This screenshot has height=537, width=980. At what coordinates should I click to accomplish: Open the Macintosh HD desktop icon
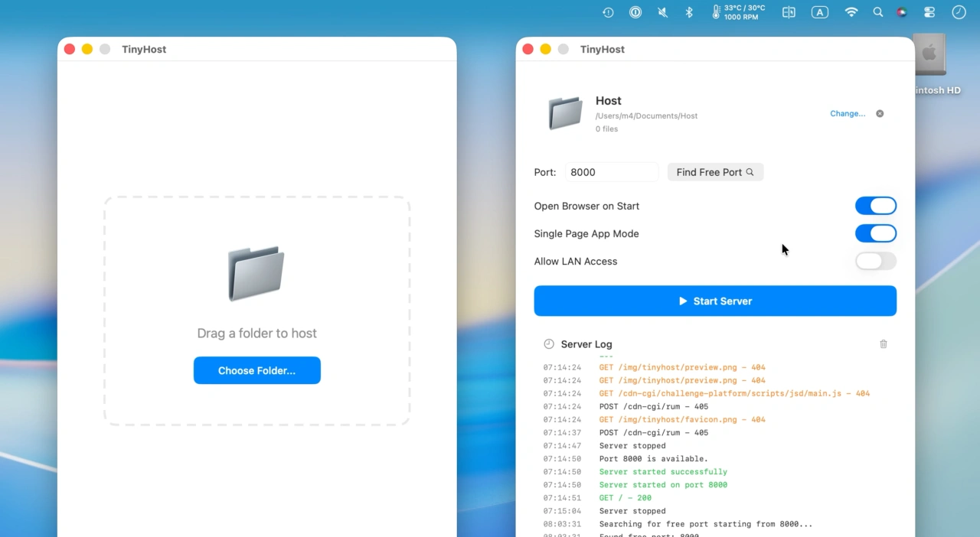coord(929,54)
